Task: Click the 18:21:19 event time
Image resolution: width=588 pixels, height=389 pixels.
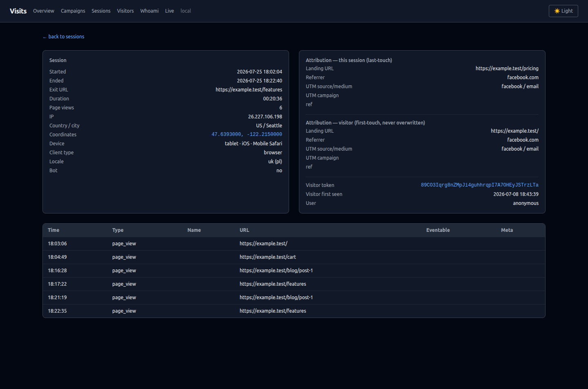Action: pyautogui.click(x=57, y=298)
